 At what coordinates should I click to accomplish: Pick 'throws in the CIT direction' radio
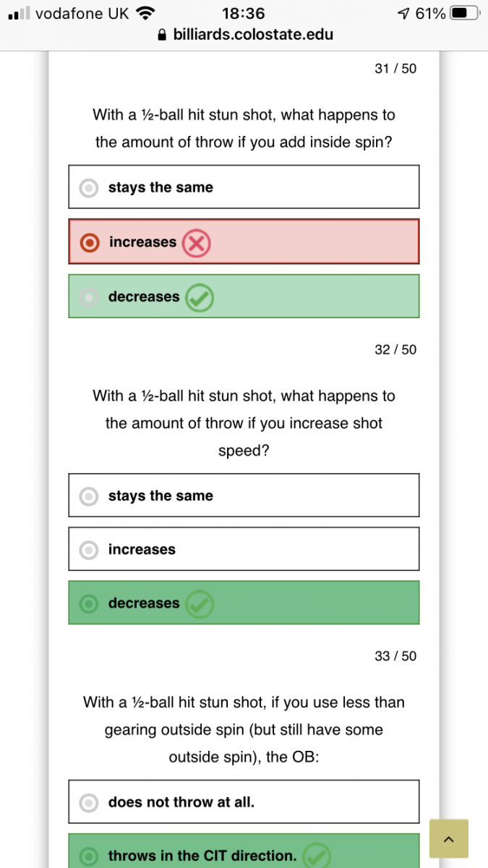coord(89,856)
